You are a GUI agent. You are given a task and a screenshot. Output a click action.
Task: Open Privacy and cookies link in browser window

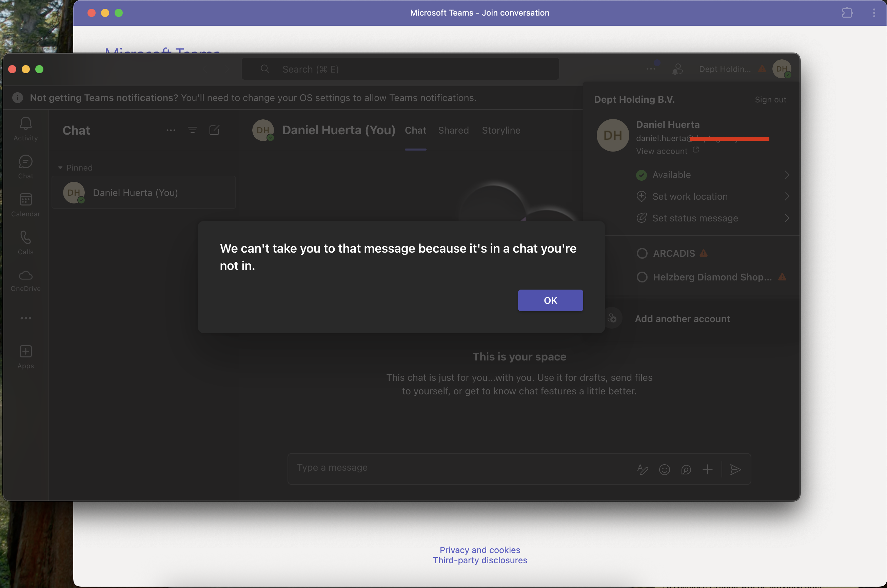(x=479, y=550)
